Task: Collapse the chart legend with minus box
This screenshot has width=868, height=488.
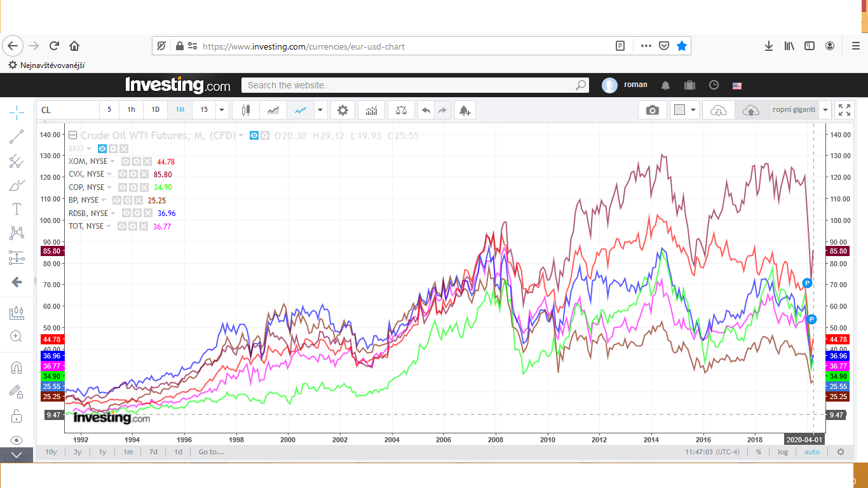Action: coord(73,135)
